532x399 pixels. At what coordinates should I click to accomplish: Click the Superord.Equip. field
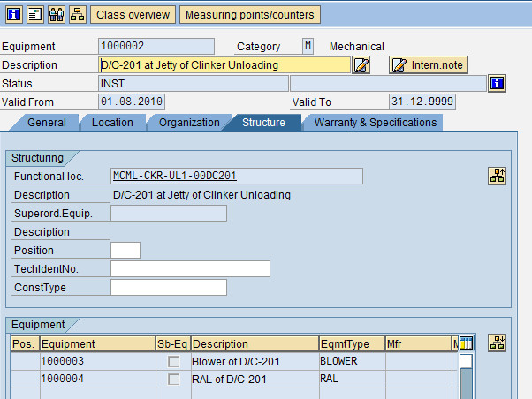(x=169, y=214)
